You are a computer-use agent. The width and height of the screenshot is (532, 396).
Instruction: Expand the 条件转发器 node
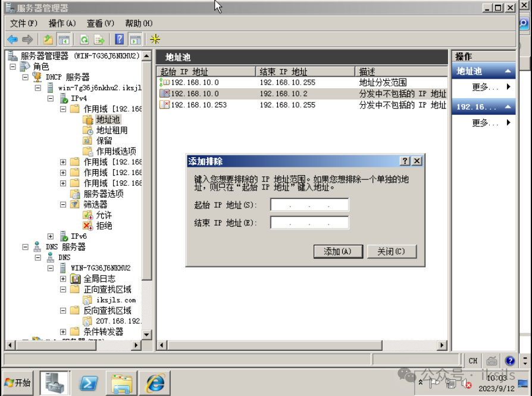63,332
